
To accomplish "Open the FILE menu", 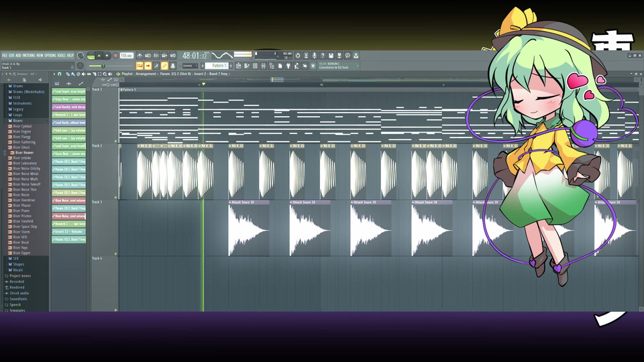I will tap(5, 56).
